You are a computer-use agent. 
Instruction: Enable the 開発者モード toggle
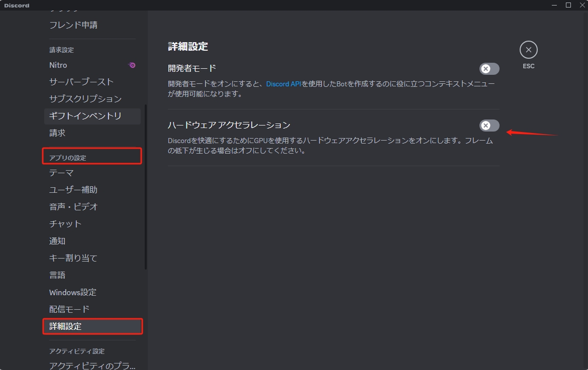click(x=488, y=69)
